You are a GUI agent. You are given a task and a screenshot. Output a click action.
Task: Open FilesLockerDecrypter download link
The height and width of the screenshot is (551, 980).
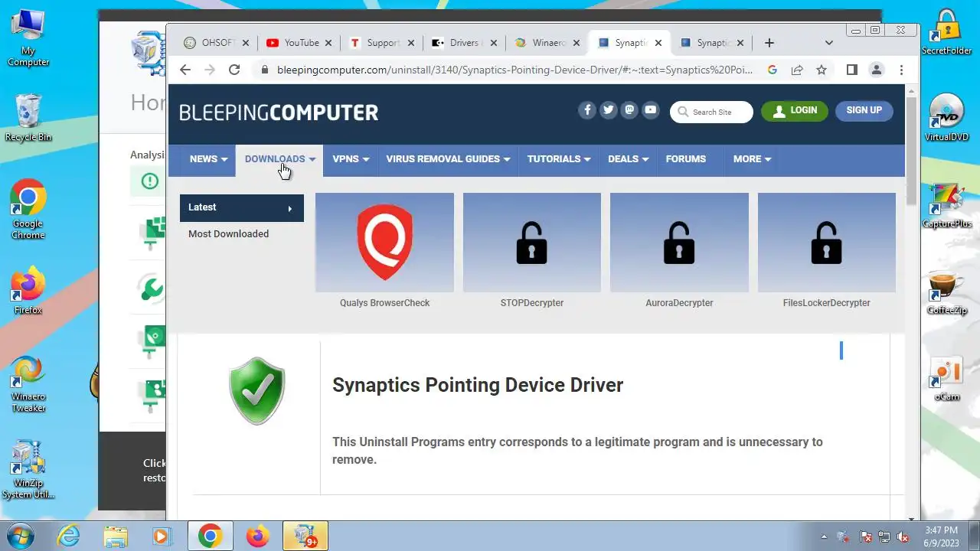pyautogui.click(x=827, y=303)
